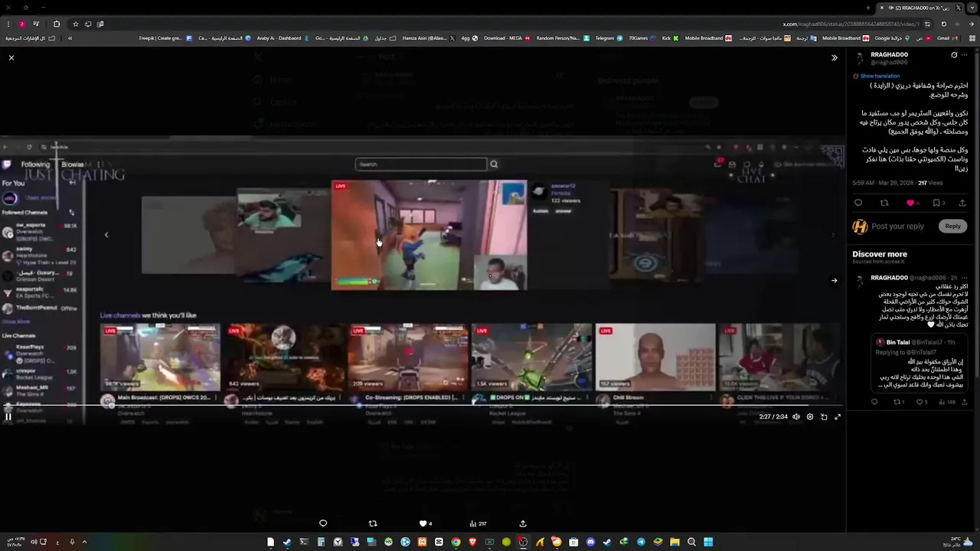Open the 70Games bookmark

(x=642, y=37)
